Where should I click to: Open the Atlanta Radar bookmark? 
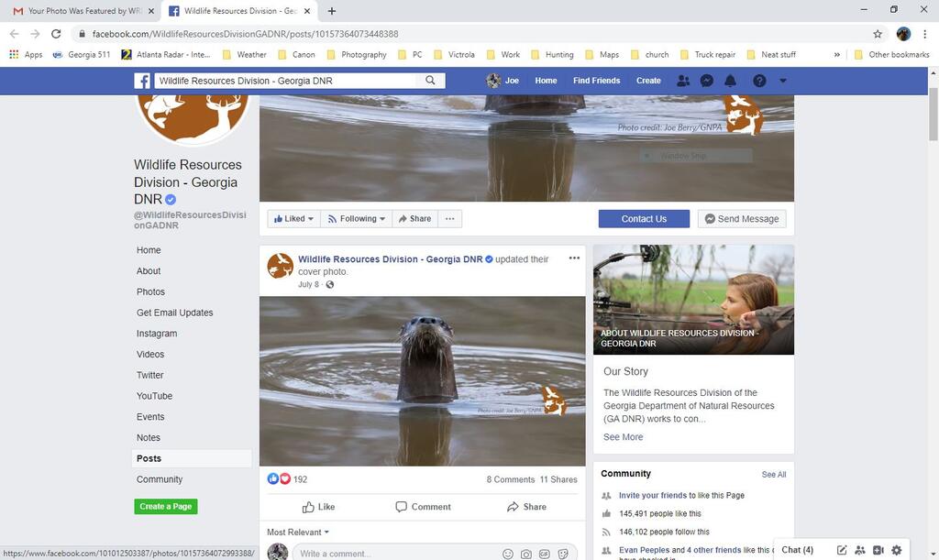tap(166, 54)
